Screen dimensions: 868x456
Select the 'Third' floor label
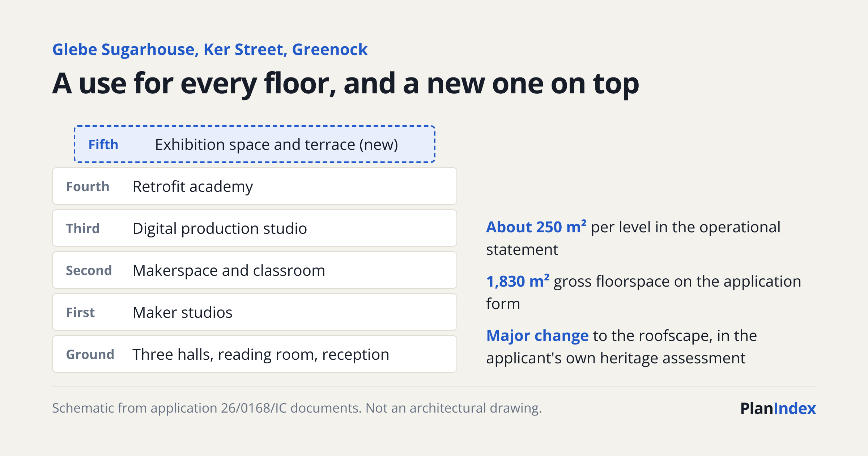coord(83,228)
